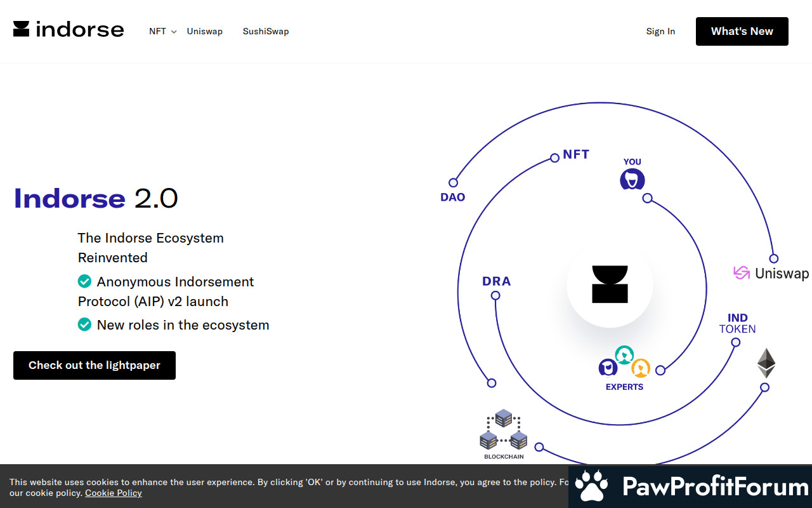Open the SushiSwap nav item

(x=266, y=31)
